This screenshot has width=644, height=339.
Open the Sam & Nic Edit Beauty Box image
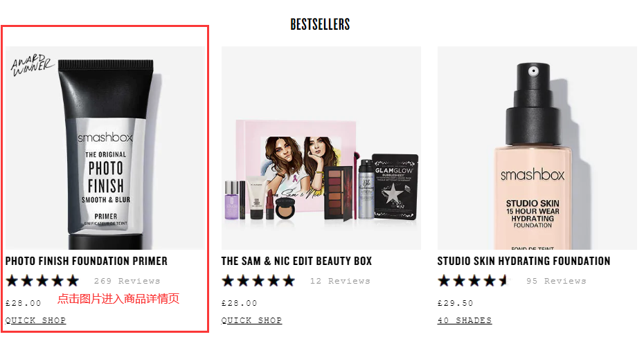pos(321,148)
